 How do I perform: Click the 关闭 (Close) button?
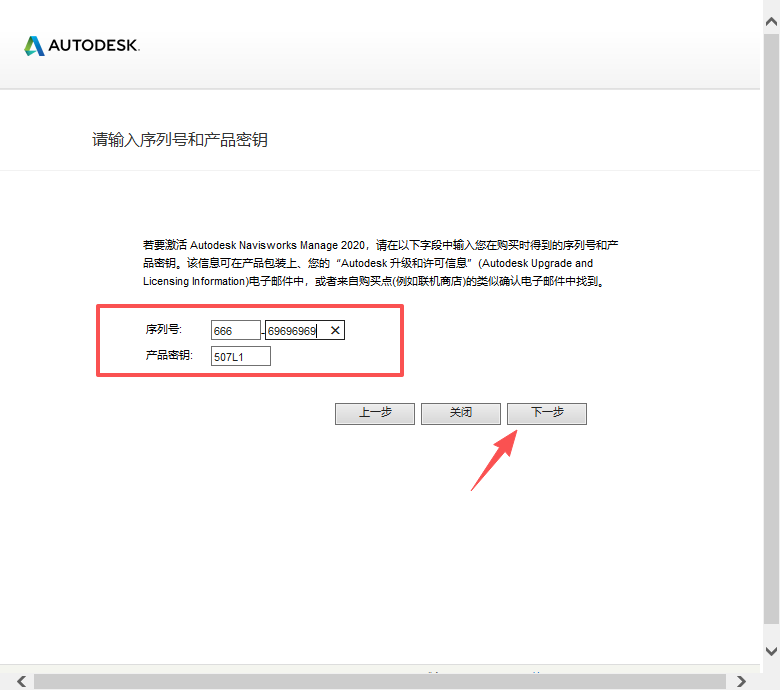tap(461, 413)
